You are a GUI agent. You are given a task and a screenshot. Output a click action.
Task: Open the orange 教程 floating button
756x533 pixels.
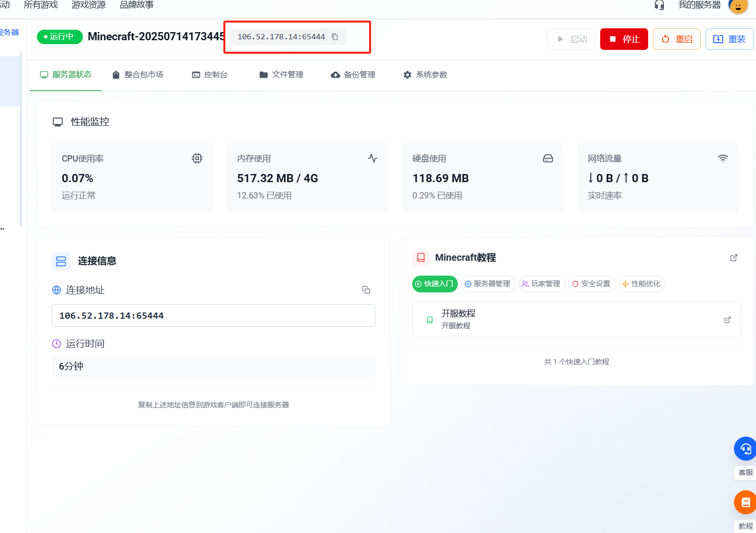pyautogui.click(x=745, y=502)
